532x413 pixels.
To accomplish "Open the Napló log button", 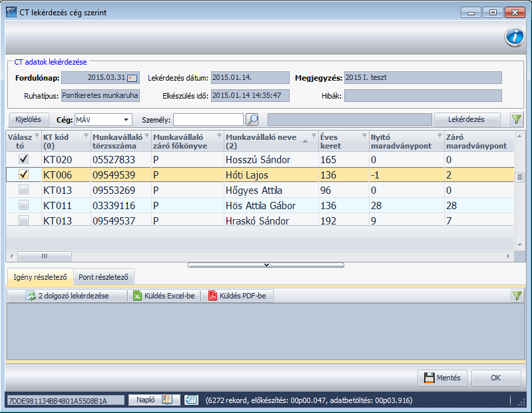I will coord(154,400).
